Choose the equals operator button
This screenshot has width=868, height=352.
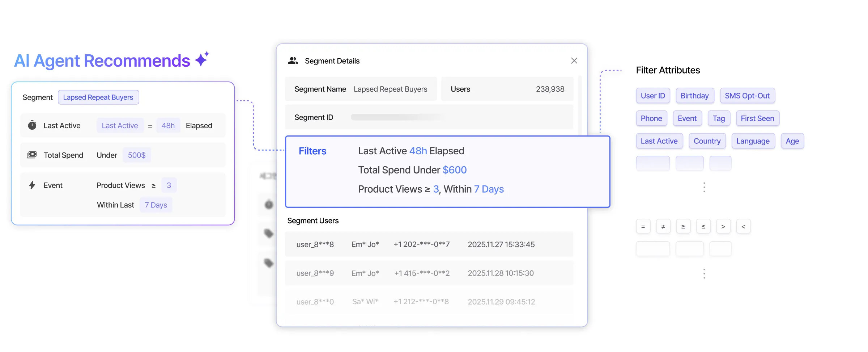coord(643,227)
